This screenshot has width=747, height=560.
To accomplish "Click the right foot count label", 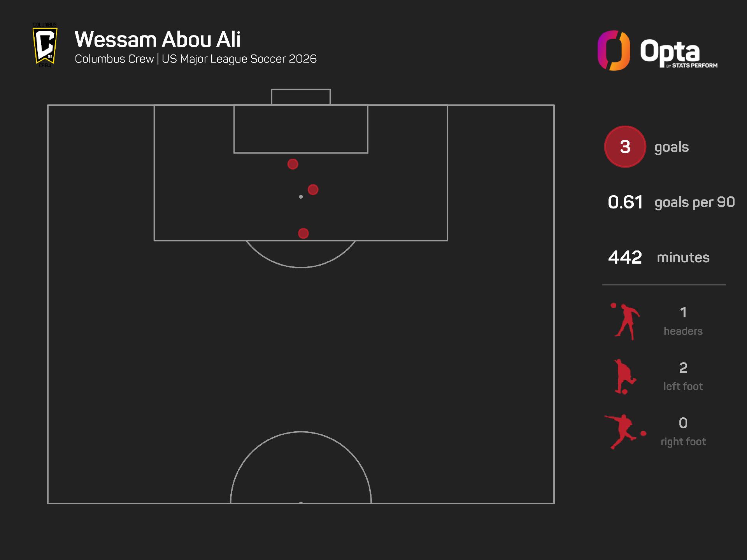I will tap(683, 441).
